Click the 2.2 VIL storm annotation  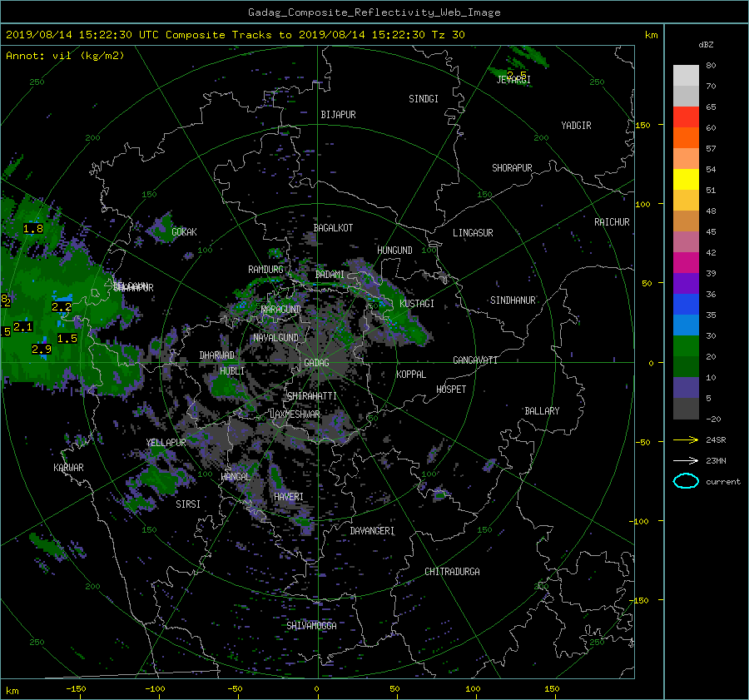62,307
